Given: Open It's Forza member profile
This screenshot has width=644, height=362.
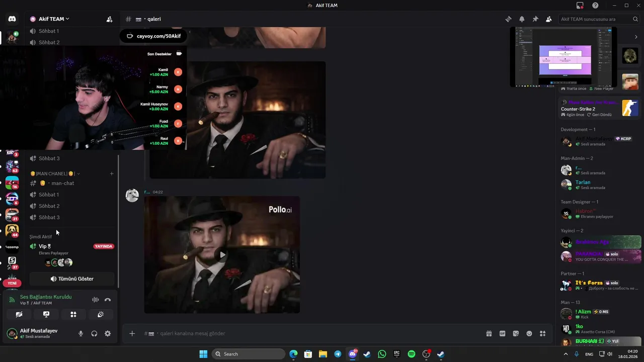Looking at the screenshot, I should click(x=600, y=285).
